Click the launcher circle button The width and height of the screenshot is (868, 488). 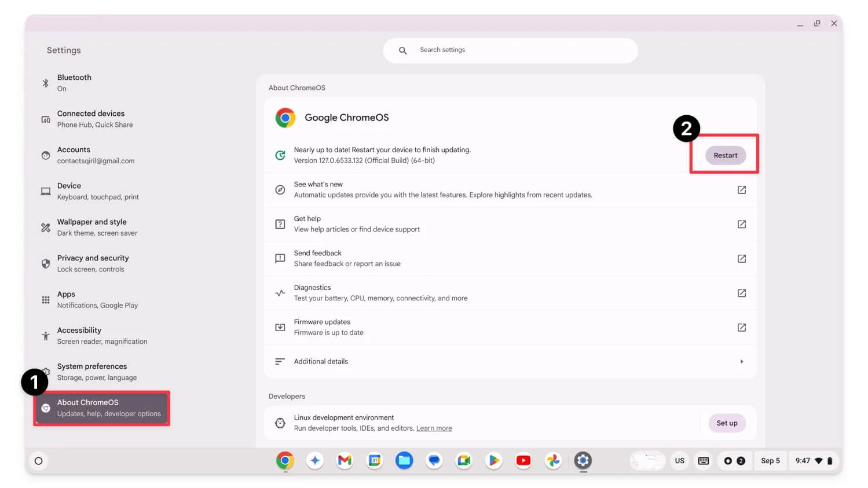click(x=39, y=461)
